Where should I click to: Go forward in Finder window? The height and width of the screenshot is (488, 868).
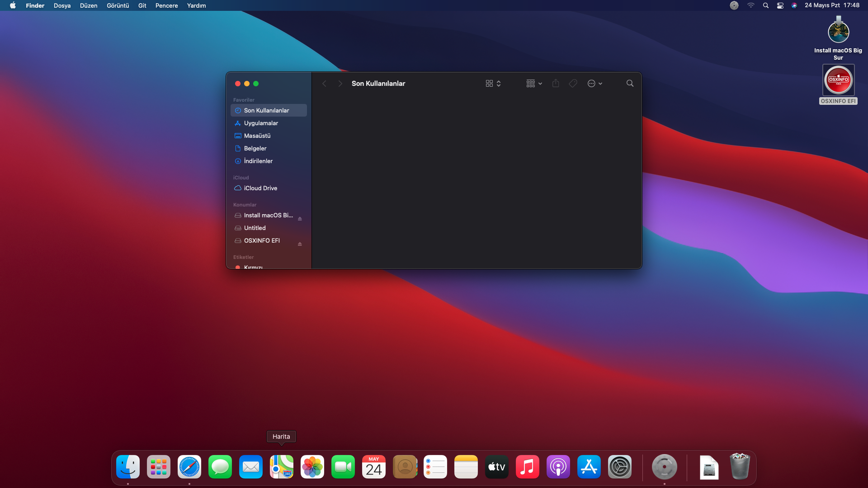tap(340, 84)
